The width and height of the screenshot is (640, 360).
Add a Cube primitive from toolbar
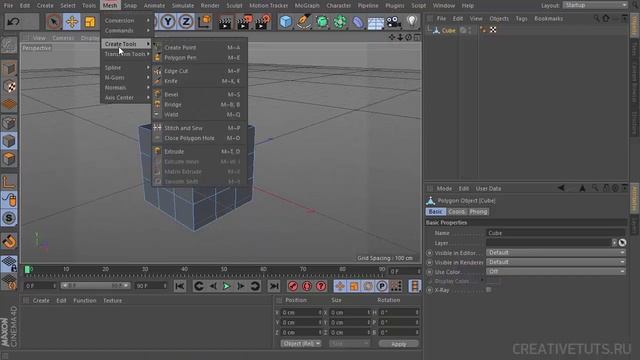point(286,22)
